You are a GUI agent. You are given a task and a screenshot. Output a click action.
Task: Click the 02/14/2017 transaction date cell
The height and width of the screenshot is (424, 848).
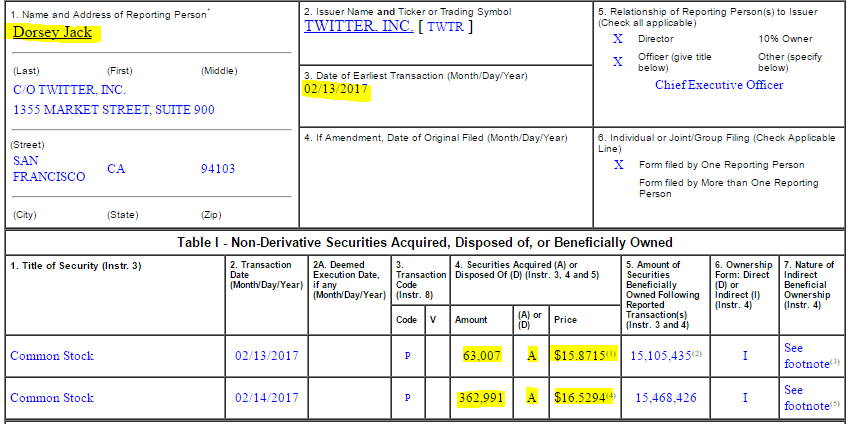click(x=267, y=398)
